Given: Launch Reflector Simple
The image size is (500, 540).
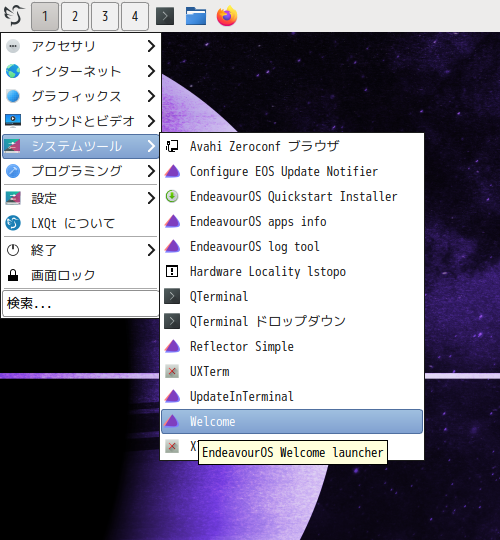Looking at the screenshot, I should point(292,346).
